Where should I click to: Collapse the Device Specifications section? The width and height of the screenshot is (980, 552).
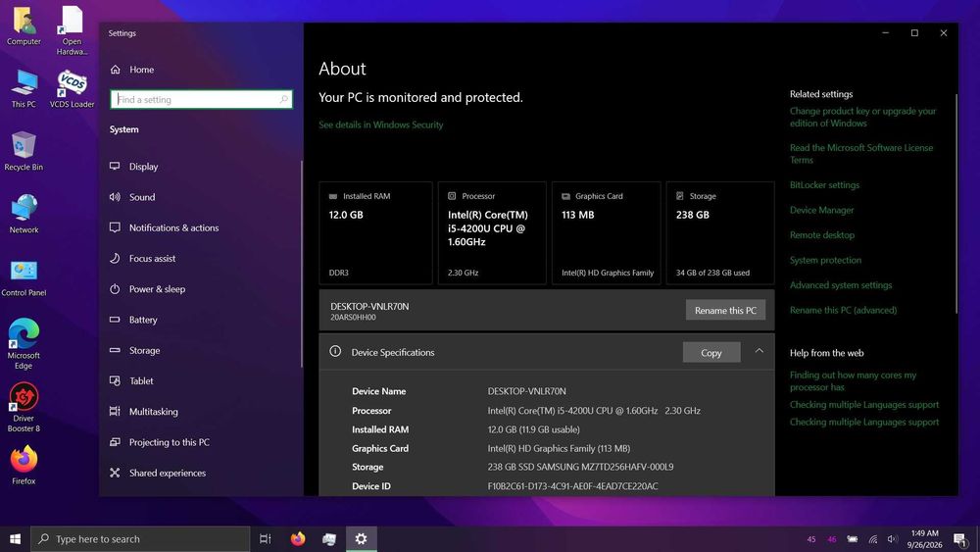(x=759, y=351)
